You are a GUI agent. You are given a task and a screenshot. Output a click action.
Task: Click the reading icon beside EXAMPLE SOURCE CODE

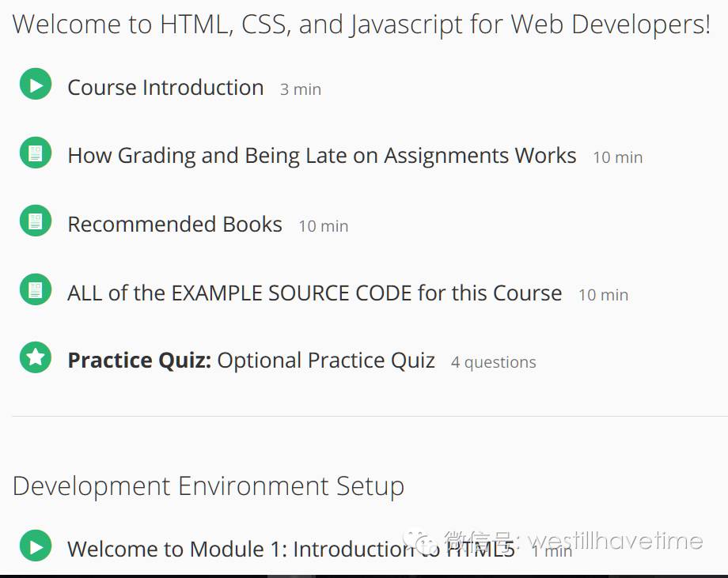36,289
